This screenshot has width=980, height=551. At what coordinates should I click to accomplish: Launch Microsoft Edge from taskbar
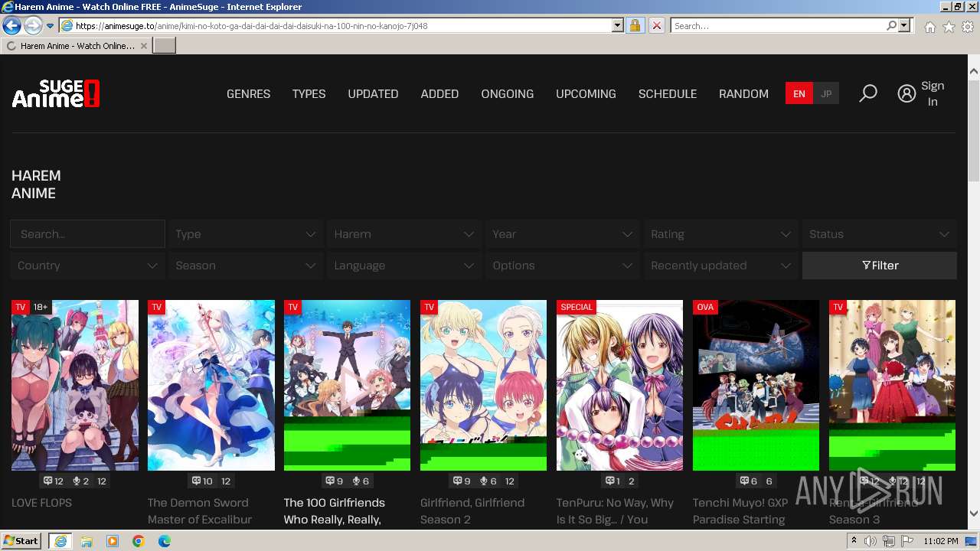(x=165, y=541)
